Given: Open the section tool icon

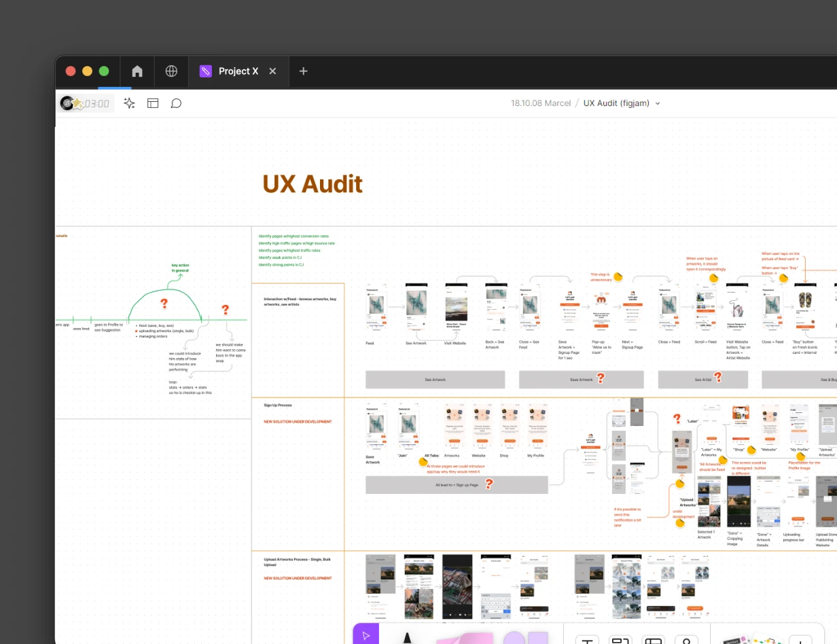Looking at the screenshot, I should click(x=620, y=640).
